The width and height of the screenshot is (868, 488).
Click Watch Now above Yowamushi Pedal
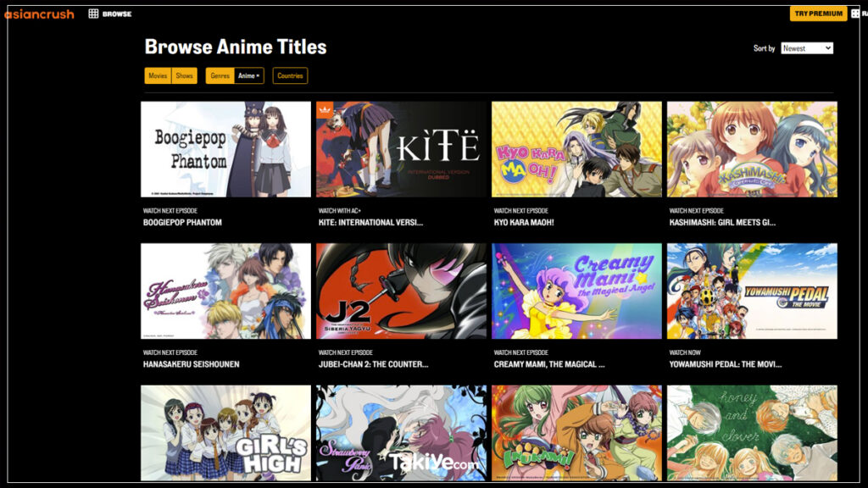[x=685, y=352]
